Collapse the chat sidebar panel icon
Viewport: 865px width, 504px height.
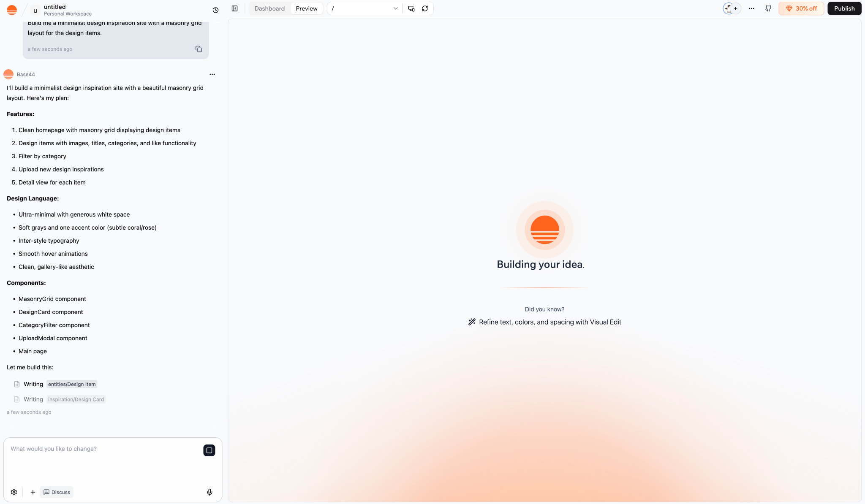pos(235,8)
